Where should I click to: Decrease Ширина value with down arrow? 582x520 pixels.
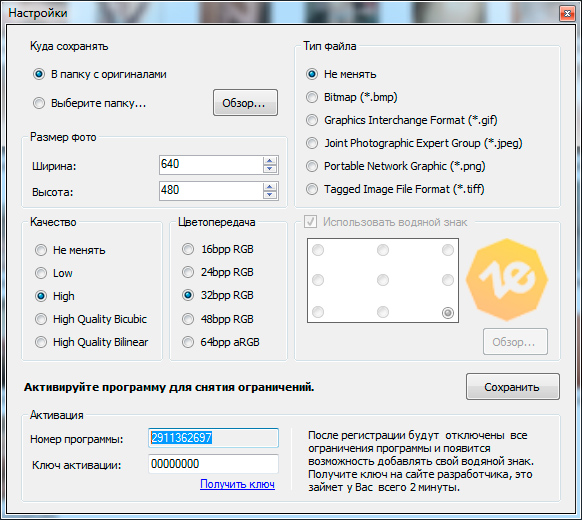[x=270, y=169]
